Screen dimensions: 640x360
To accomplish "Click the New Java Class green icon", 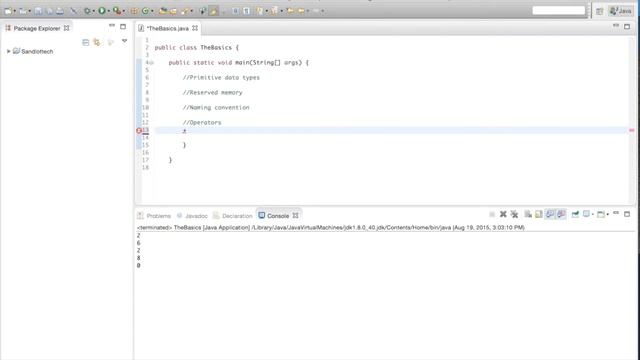I will 145,11.
